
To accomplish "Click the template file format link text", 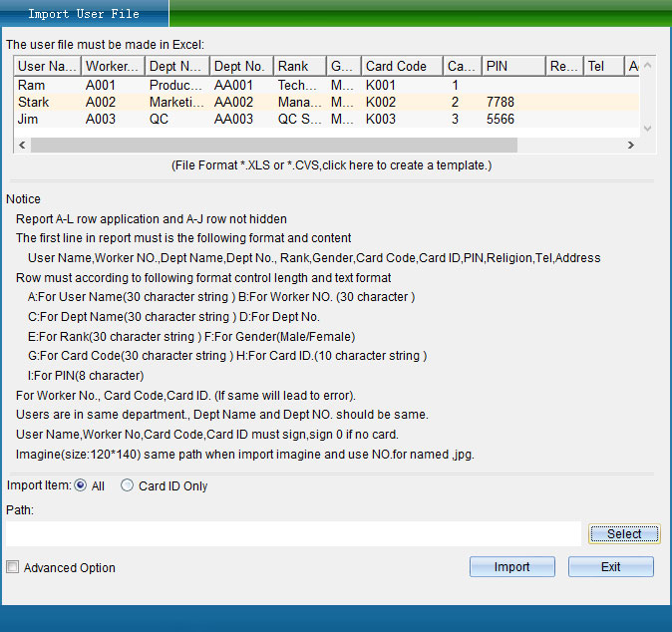I will click(332, 165).
